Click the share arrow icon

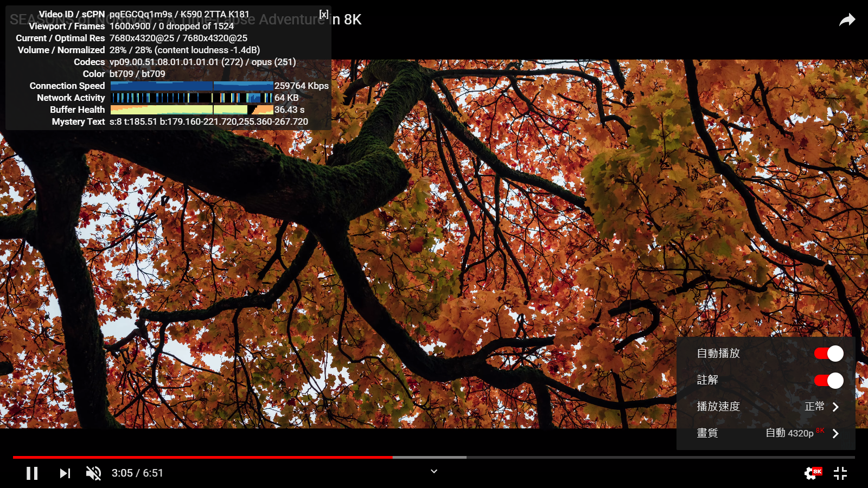847,20
